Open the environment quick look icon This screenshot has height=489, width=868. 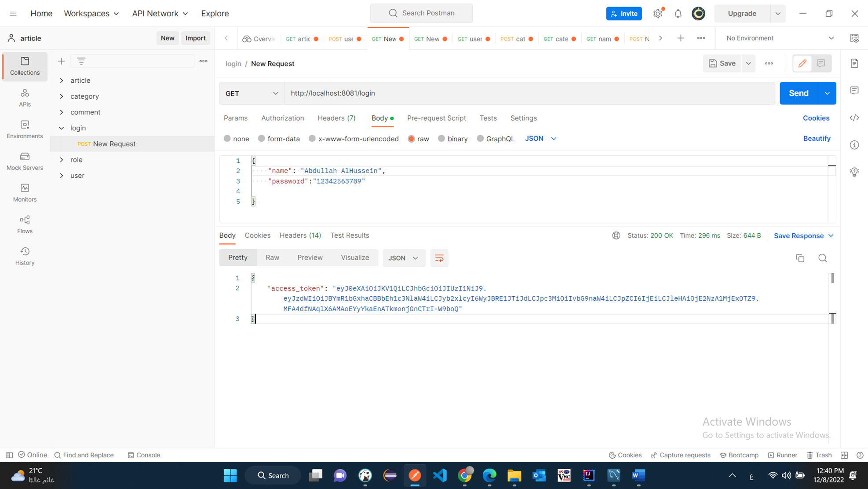coord(854,38)
